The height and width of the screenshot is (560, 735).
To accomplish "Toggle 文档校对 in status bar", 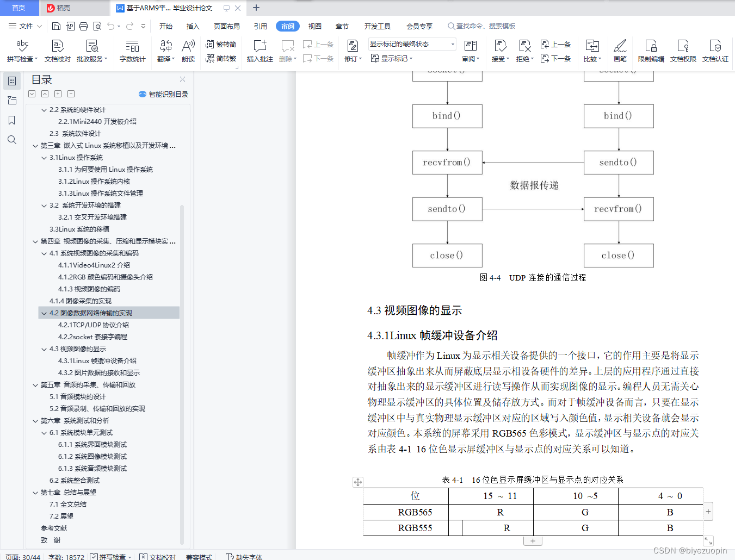I will [158, 557].
